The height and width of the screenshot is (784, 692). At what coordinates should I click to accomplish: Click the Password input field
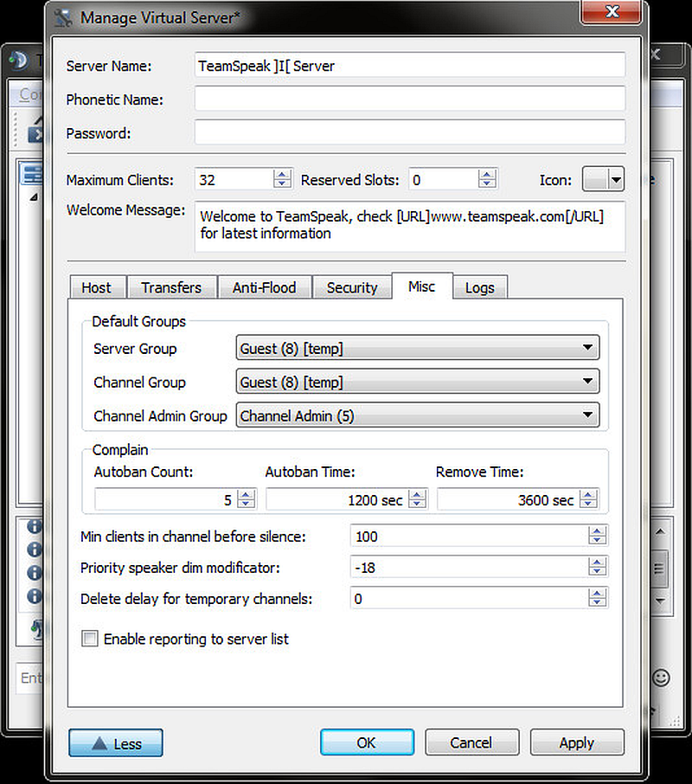coord(410,132)
